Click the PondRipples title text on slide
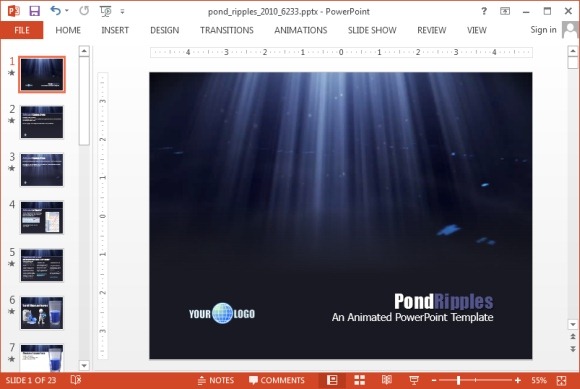This screenshot has width=580, height=389. click(x=444, y=301)
